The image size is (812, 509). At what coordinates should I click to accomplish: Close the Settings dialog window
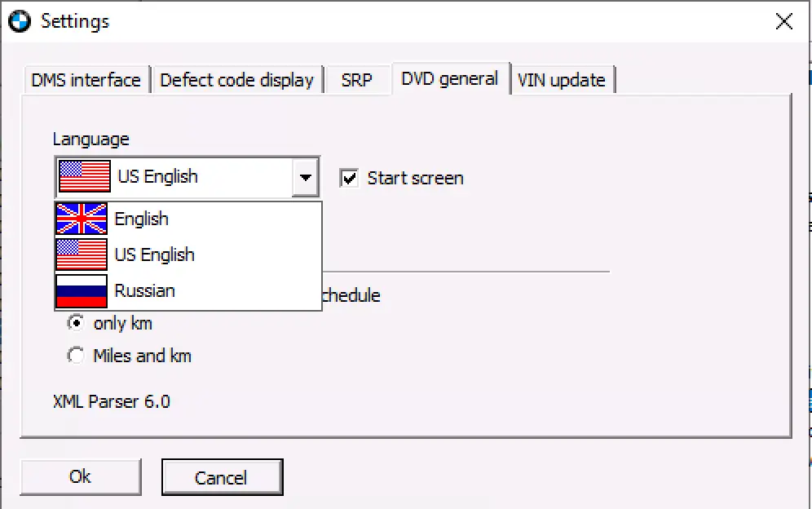pyautogui.click(x=783, y=21)
